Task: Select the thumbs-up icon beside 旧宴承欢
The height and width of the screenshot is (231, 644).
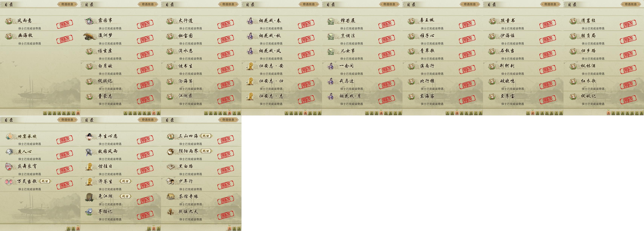Action: 9,136
